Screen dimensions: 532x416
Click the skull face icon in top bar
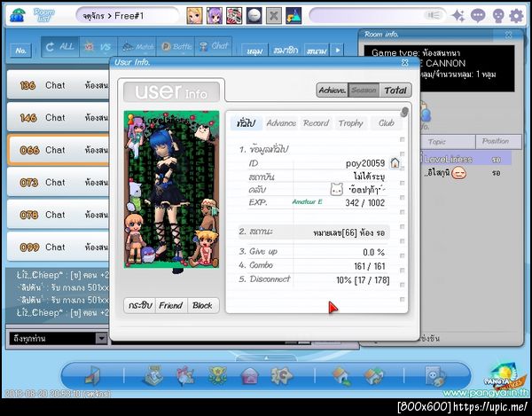pos(498,16)
